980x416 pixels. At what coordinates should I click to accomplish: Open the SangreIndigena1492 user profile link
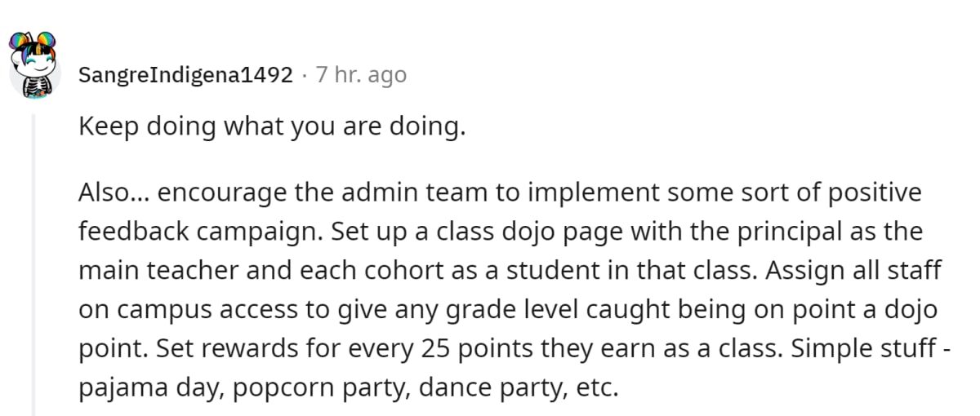(185, 75)
